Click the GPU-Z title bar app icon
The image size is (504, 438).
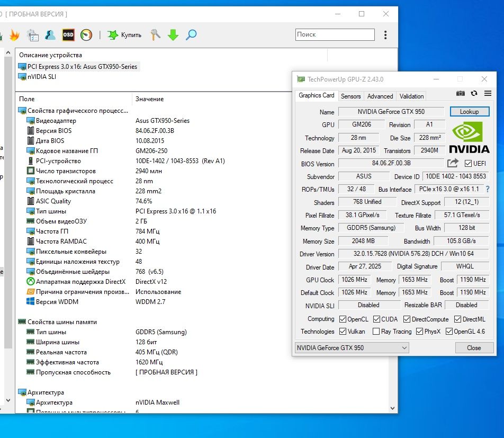[301, 79]
